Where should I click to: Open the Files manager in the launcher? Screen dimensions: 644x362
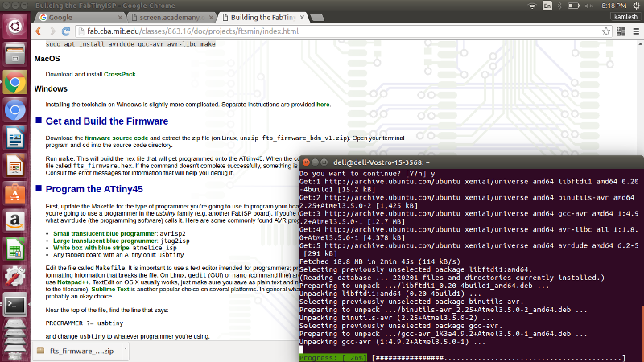tap(14, 55)
